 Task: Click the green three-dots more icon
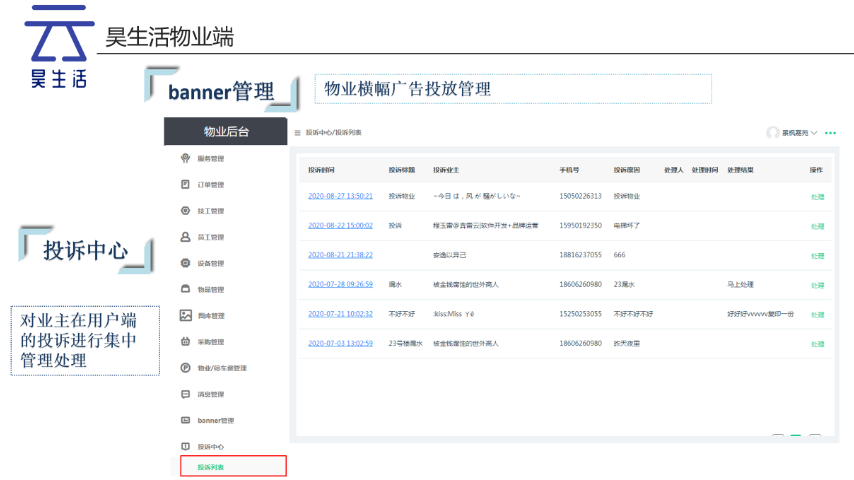click(x=830, y=133)
